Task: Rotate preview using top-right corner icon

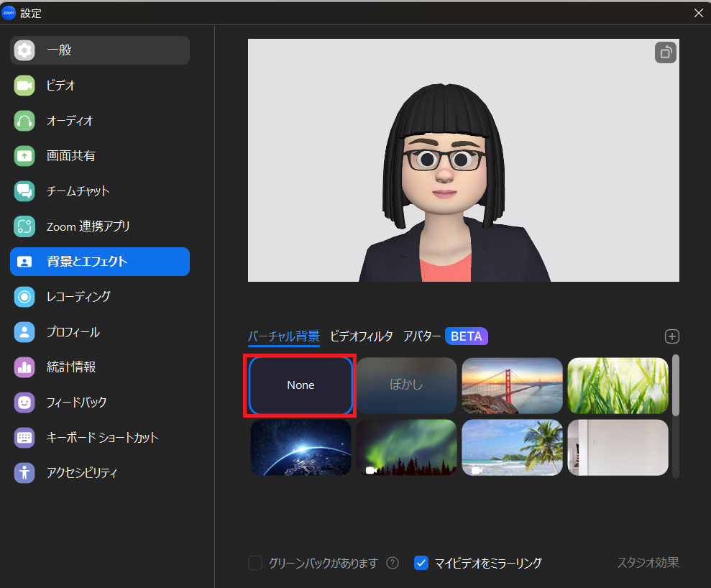Action: click(x=665, y=53)
